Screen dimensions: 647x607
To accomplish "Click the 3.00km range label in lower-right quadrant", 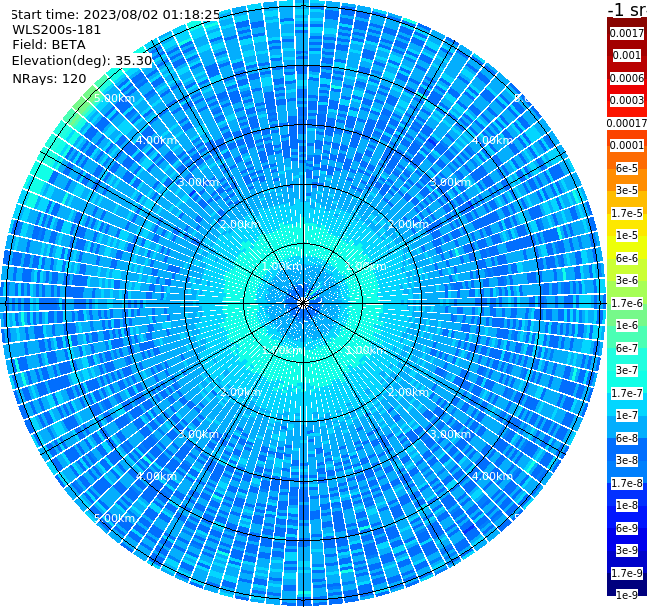I will pyautogui.click(x=450, y=434).
